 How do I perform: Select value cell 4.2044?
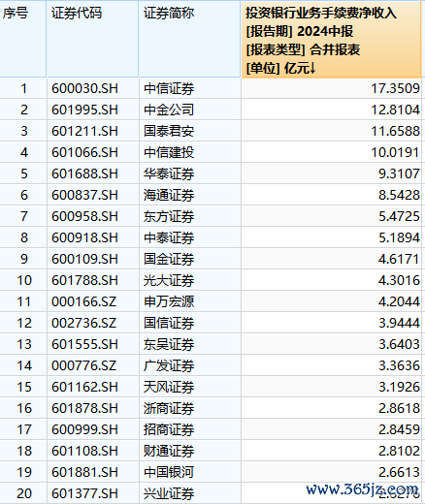[332, 301]
